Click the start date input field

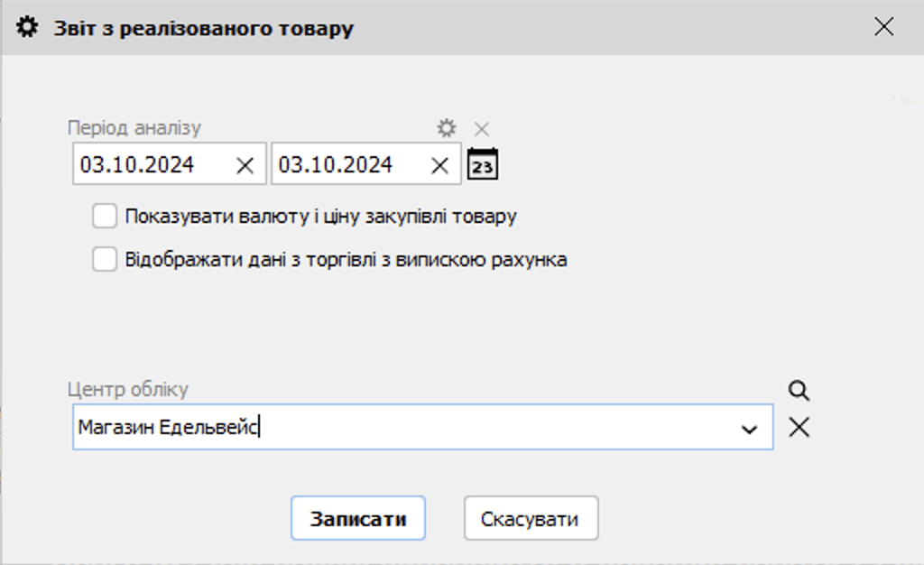coord(149,165)
